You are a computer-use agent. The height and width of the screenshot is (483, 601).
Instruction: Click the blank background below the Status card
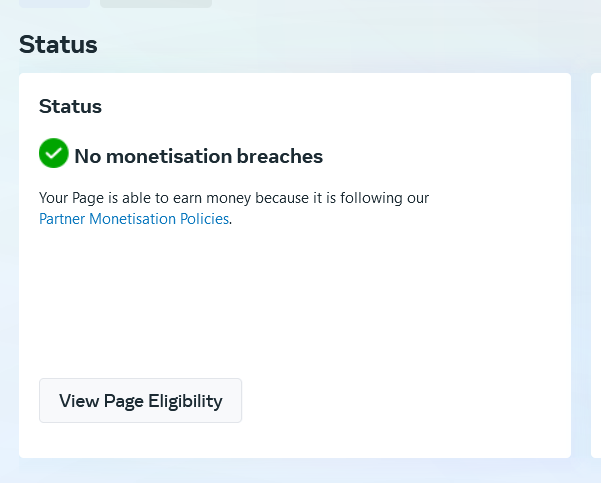tap(300, 471)
